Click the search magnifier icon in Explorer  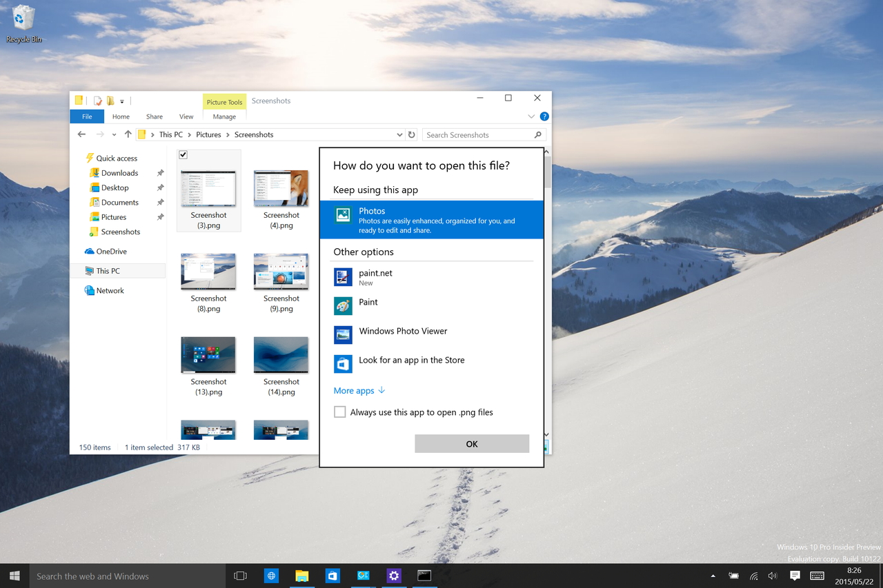click(538, 134)
